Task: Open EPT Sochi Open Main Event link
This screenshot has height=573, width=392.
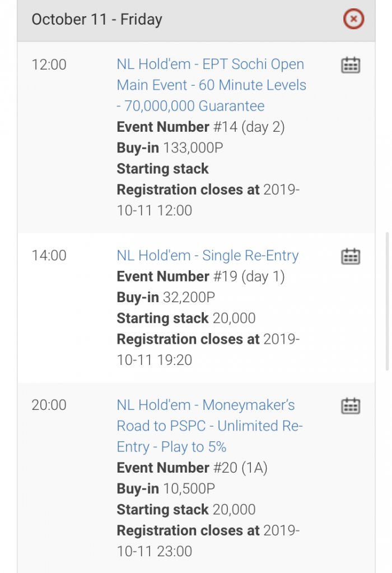Action: [211, 85]
